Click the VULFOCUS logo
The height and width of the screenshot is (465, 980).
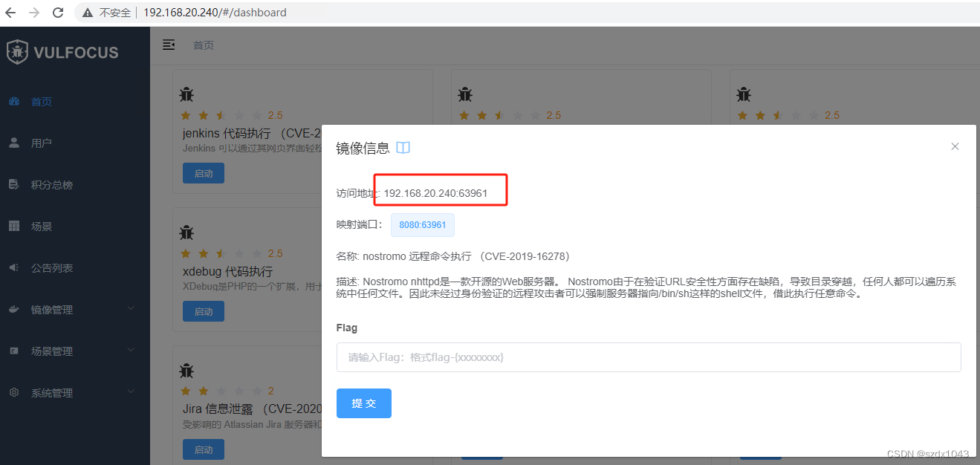point(63,52)
